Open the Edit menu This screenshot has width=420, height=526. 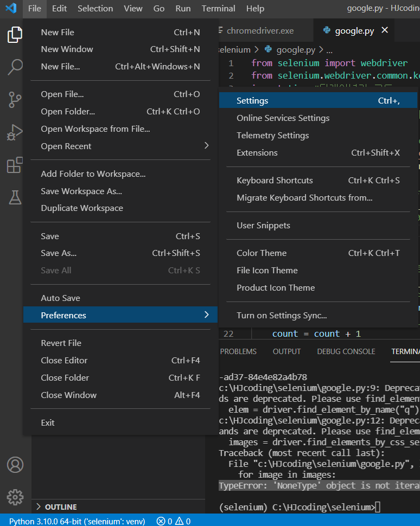tap(60, 8)
